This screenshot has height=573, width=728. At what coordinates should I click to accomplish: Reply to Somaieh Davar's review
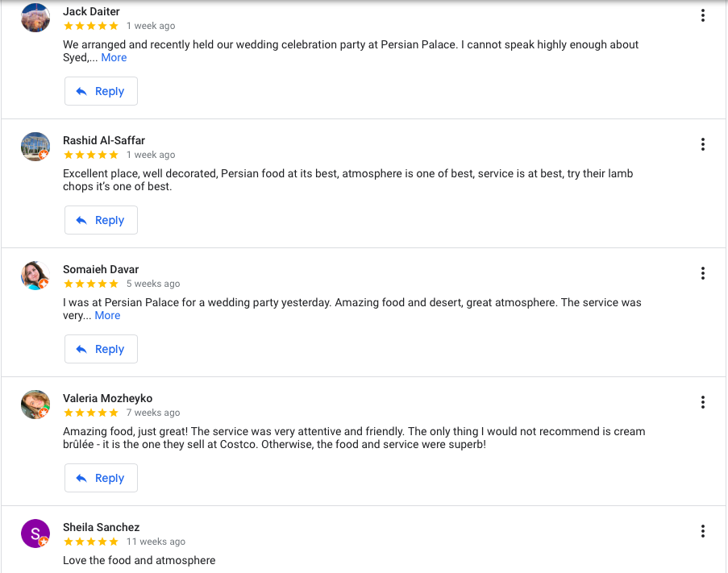pos(101,349)
